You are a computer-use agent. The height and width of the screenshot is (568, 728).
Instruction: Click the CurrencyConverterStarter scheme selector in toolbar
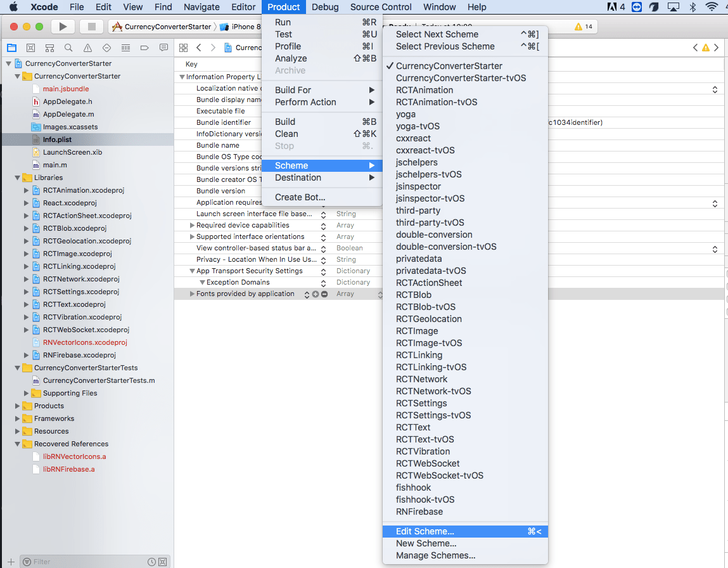click(x=162, y=27)
